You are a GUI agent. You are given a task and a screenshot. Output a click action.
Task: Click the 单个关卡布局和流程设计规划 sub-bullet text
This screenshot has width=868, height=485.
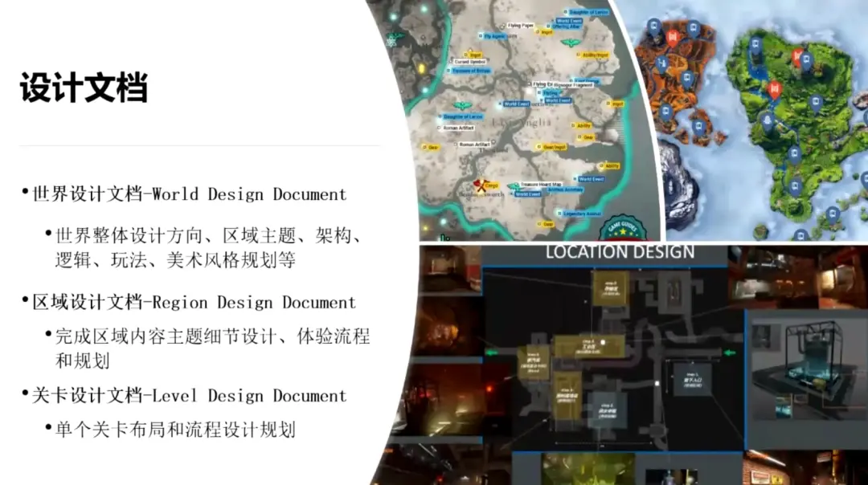click(x=175, y=429)
